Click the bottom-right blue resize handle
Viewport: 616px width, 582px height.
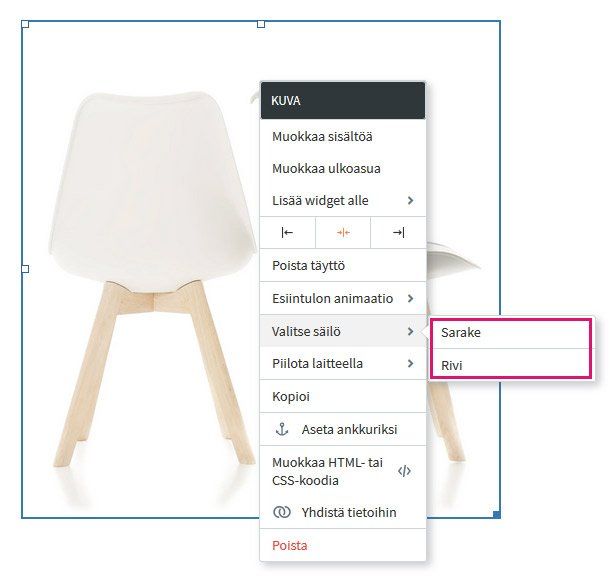click(497, 514)
